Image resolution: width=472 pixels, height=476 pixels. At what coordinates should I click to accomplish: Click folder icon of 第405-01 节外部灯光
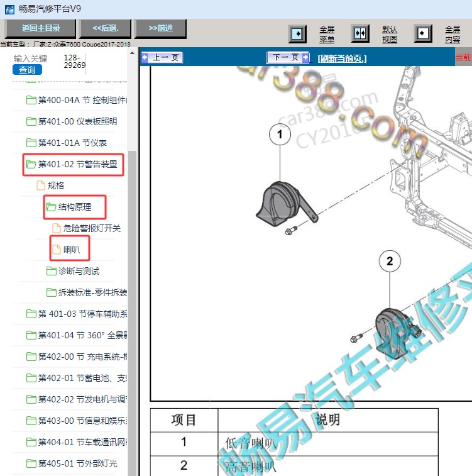pyautogui.click(x=31, y=463)
